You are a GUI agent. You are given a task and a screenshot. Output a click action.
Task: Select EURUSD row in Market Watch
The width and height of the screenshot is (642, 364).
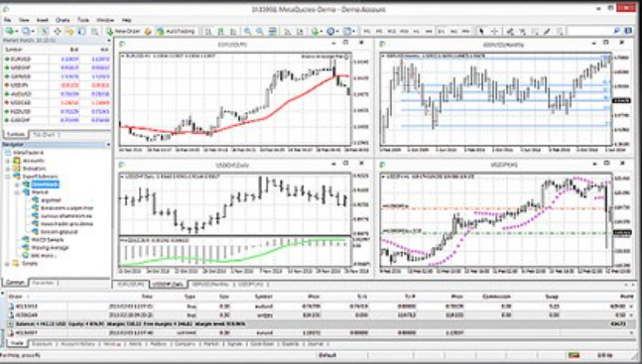57,59
